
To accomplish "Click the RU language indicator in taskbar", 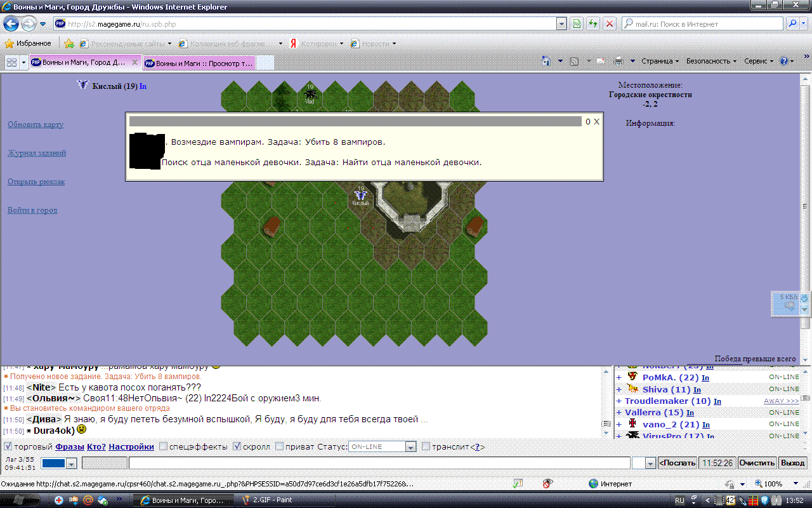I will [x=679, y=500].
